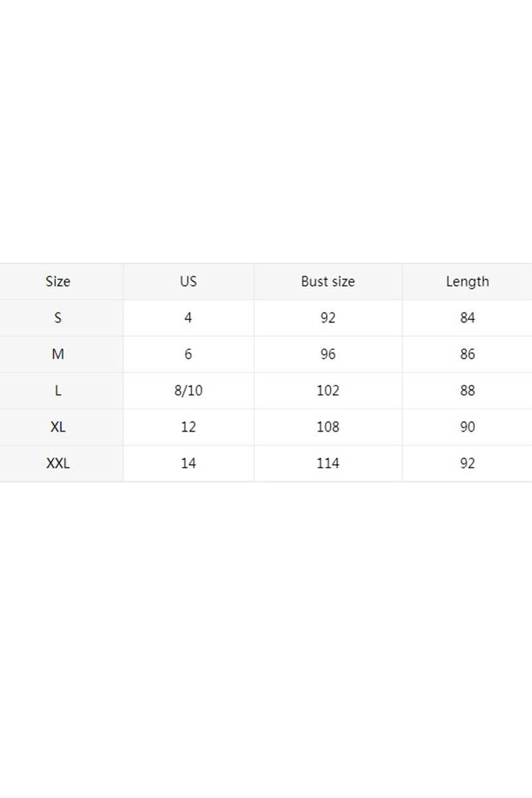This screenshot has width=532, height=798.
Task: Click the bust size 114 cell
Action: (328, 464)
